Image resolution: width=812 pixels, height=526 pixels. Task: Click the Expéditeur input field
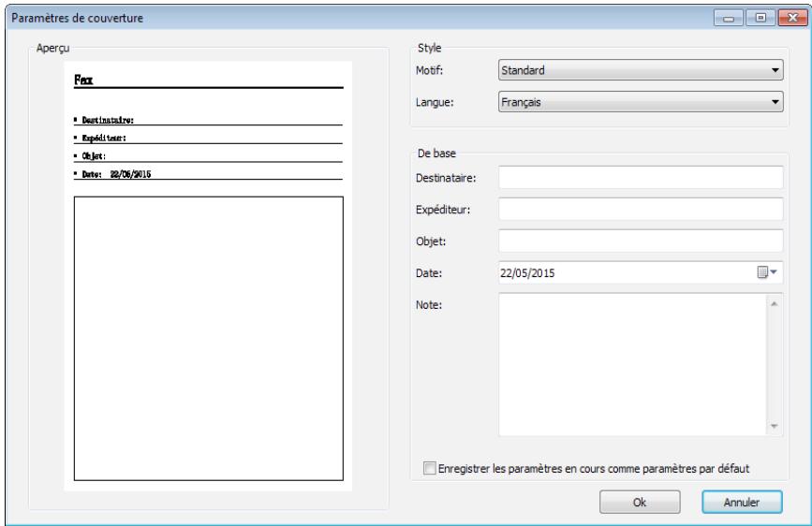pyautogui.click(x=641, y=209)
